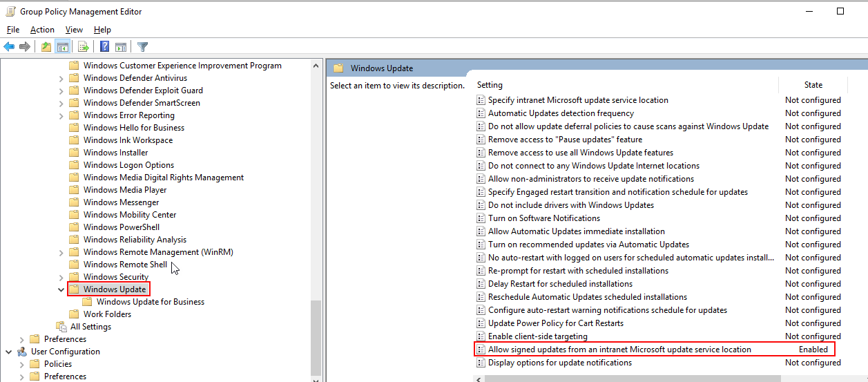The image size is (868, 382).
Task: Toggle Show/Hide Action Pane toolbar icon
Action: pyautogui.click(x=121, y=47)
